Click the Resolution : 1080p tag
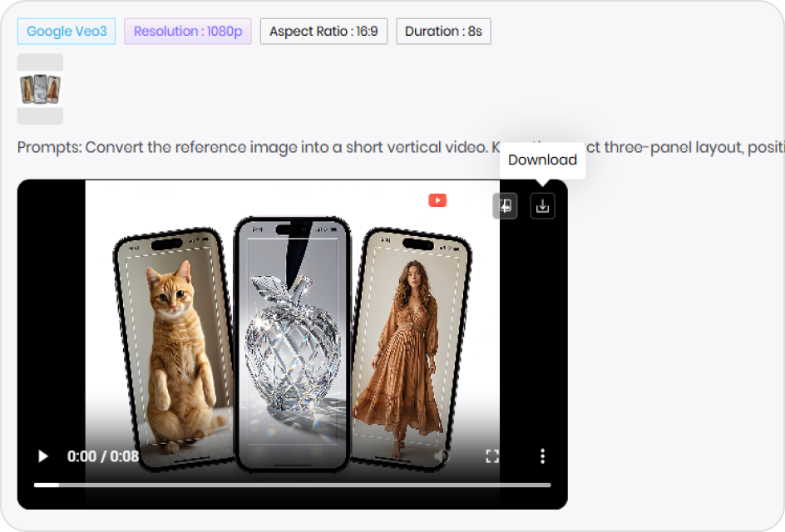The image size is (785, 532). 187,32
